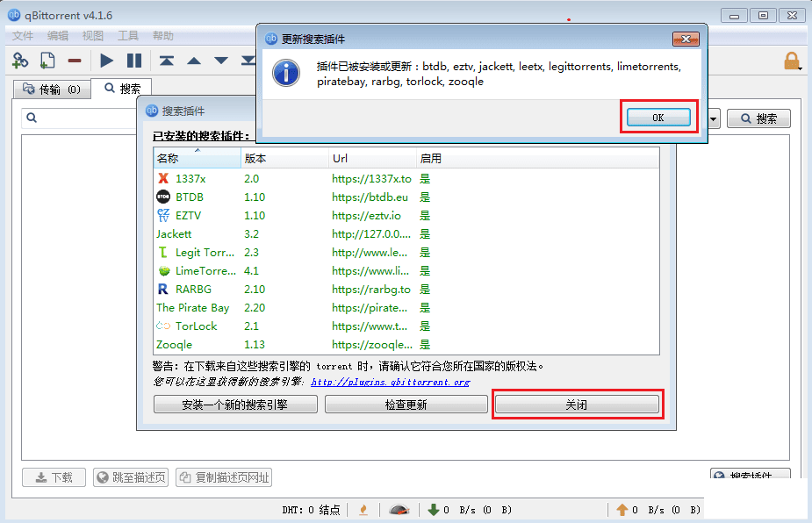Image resolution: width=812 pixels, height=523 pixels.
Task: Click the https://rarbg.to URL cell
Action: click(371, 290)
